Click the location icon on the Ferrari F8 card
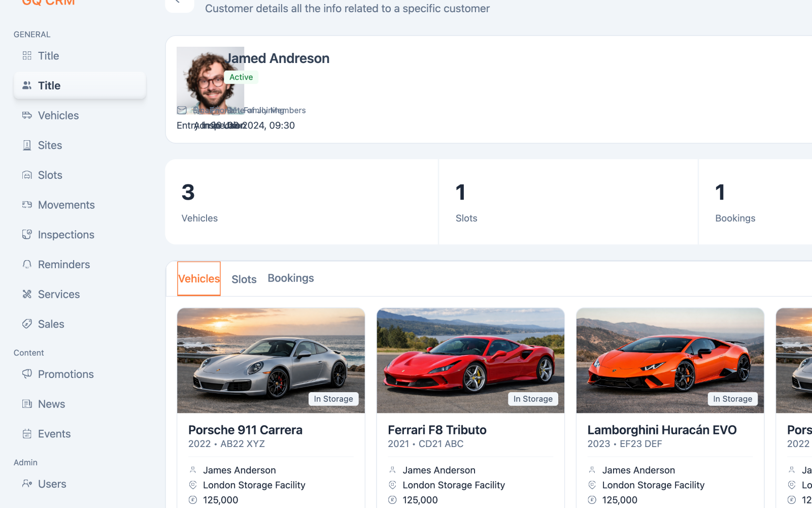The width and height of the screenshot is (812, 508). tap(392, 485)
